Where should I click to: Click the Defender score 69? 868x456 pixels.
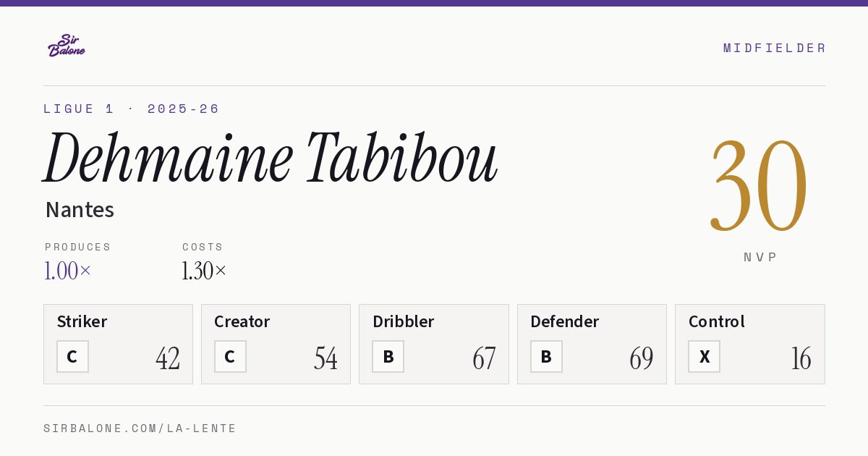642,358
